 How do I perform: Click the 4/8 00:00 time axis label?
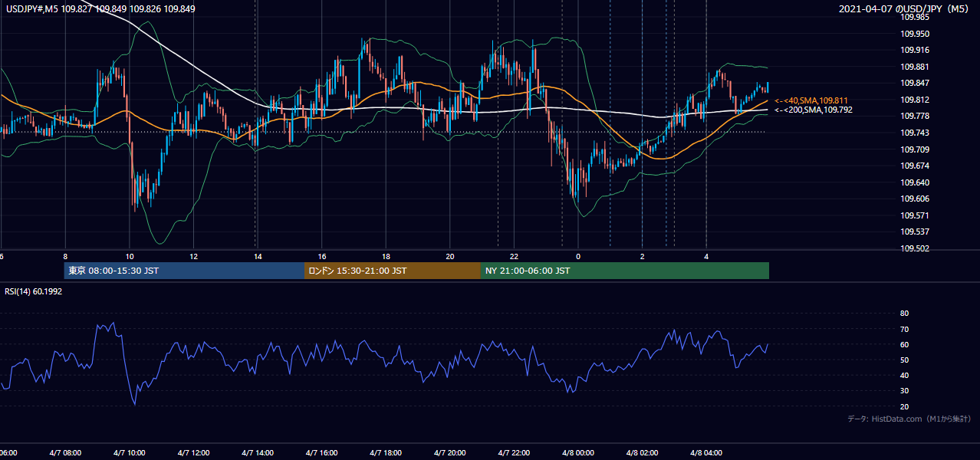[x=577, y=453]
